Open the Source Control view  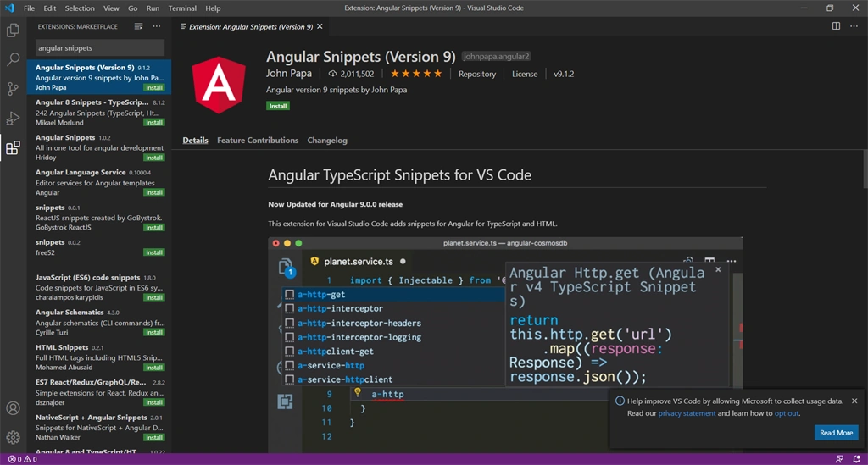pyautogui.click(x=13, y=88)
